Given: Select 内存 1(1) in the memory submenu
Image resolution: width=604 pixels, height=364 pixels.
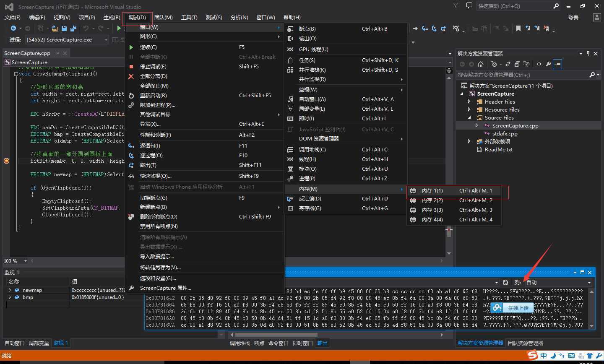Looking at the screenshot, I should point(454,191).
